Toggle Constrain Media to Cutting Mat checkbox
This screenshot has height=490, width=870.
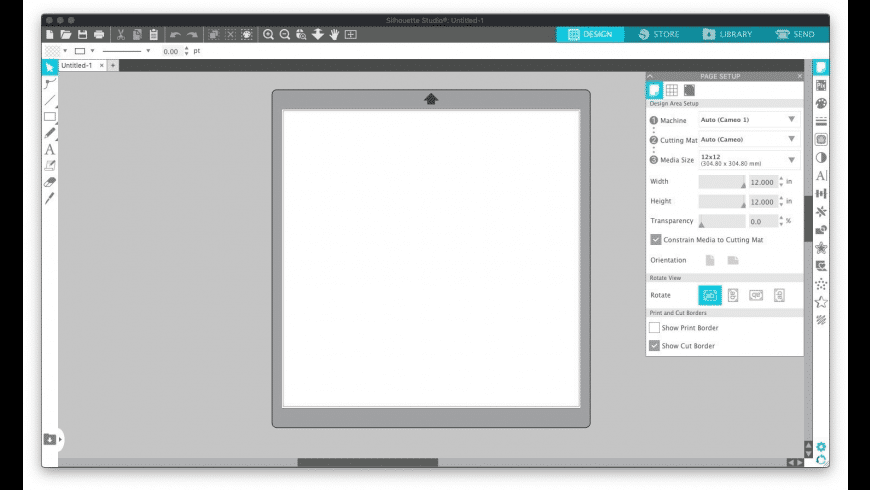tap(656, 240)
